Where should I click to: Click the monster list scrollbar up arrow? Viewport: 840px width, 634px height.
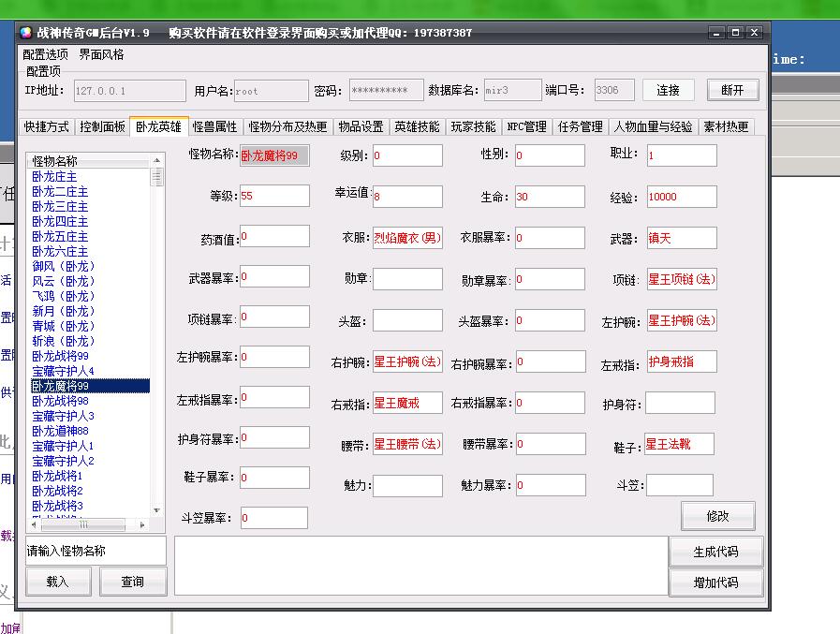click(157, 161)
